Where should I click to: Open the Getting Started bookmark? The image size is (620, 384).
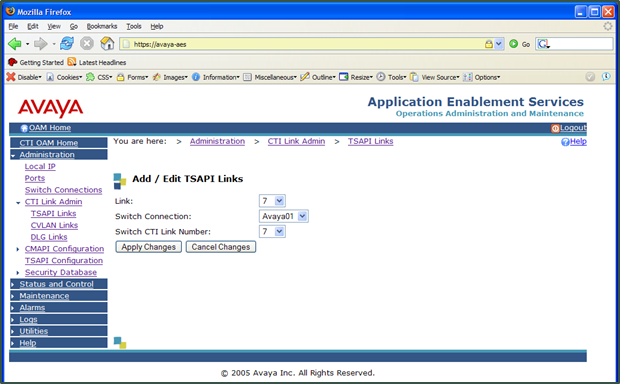pos(36,62)
